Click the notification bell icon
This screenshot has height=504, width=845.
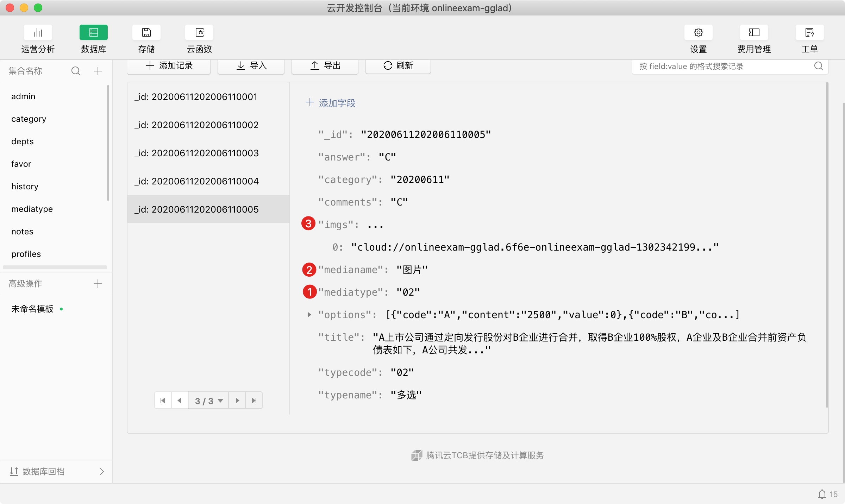pyautogui.click(x=822, y=494)
